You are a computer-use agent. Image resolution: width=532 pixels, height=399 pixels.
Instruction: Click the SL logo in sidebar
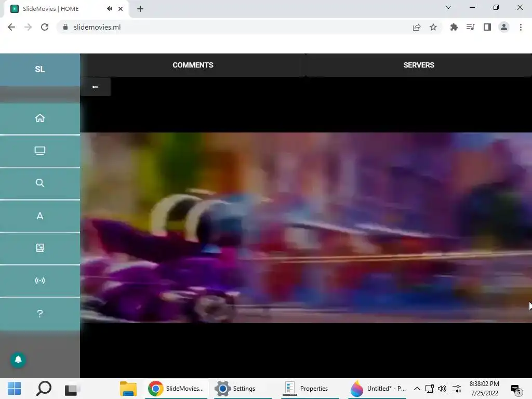coord(39,69)
